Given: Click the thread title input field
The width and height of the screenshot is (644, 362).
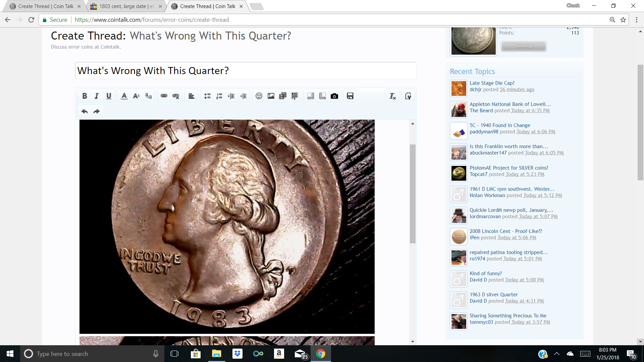Looking at the screenshot, I should (x=246, y=71).
